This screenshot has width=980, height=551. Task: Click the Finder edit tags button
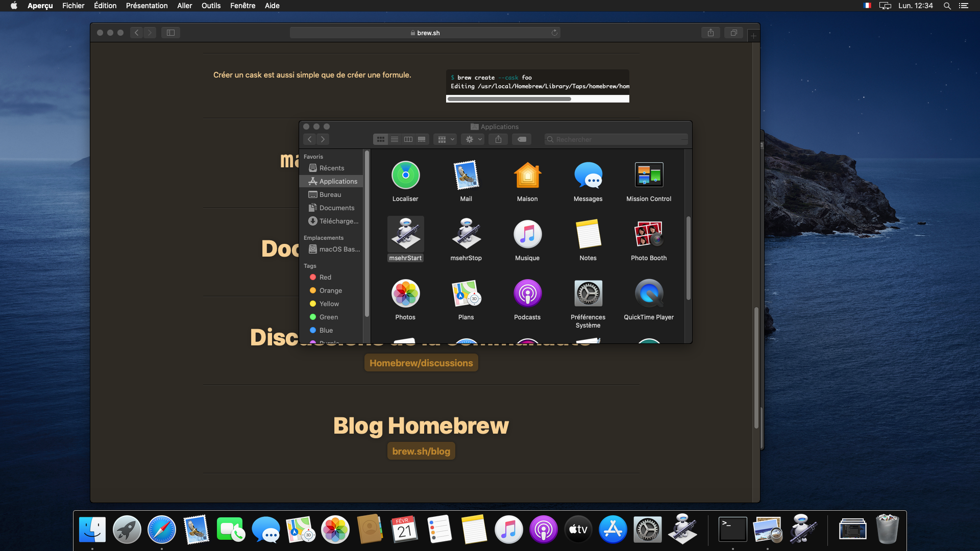(522, 139)
